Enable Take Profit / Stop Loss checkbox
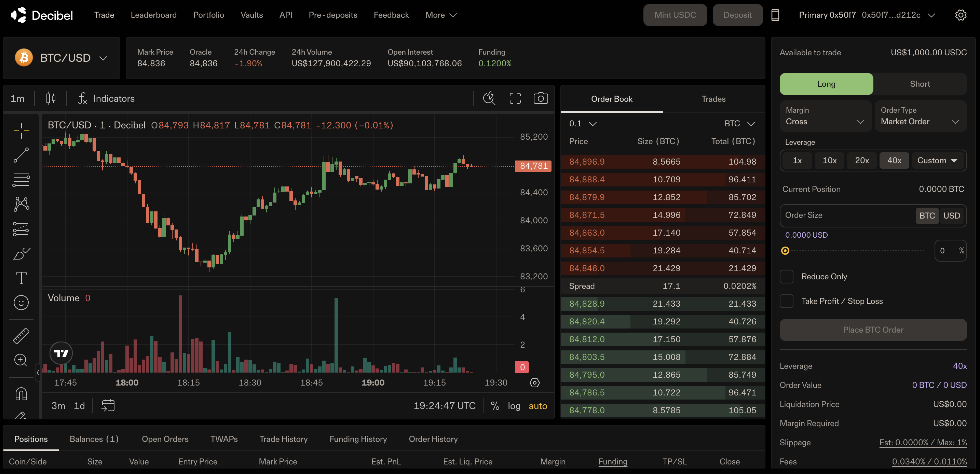This screenshot has height=474, width=980. (786, 302)
